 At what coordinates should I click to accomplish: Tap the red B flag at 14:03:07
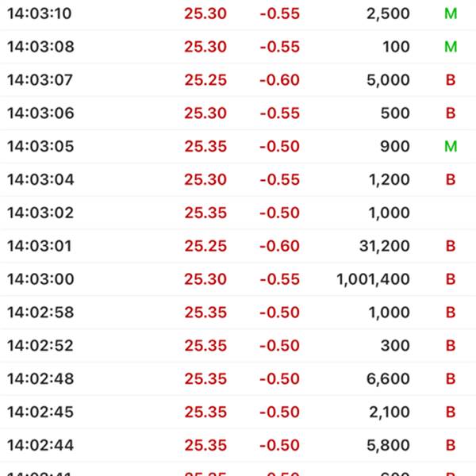[x=451, y=80]
